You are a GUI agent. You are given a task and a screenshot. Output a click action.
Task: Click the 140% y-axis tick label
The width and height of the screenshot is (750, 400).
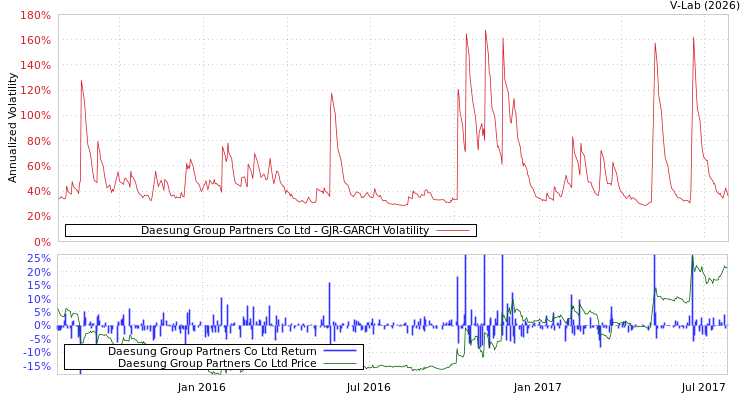pos(35,66)
